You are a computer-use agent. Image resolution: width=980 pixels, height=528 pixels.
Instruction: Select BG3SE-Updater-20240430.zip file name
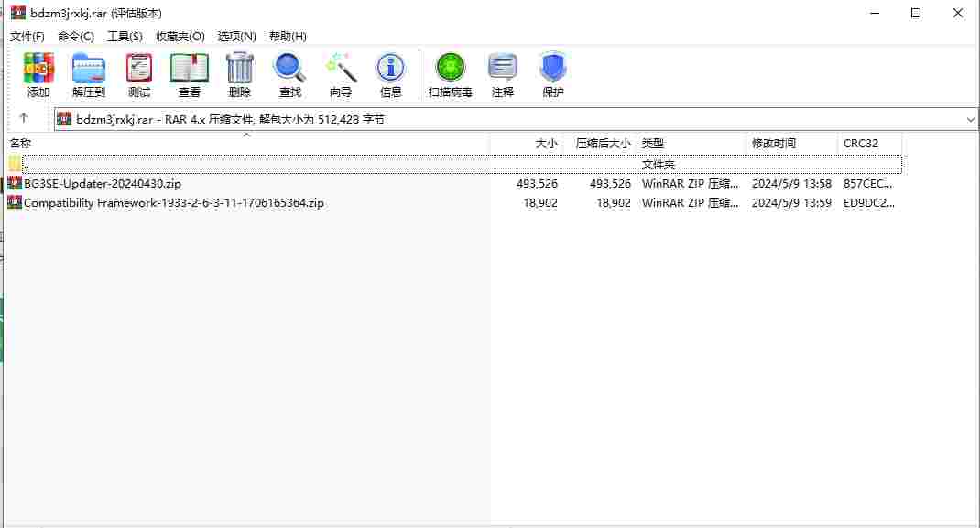pyautogui.click(x=103, y=184)
